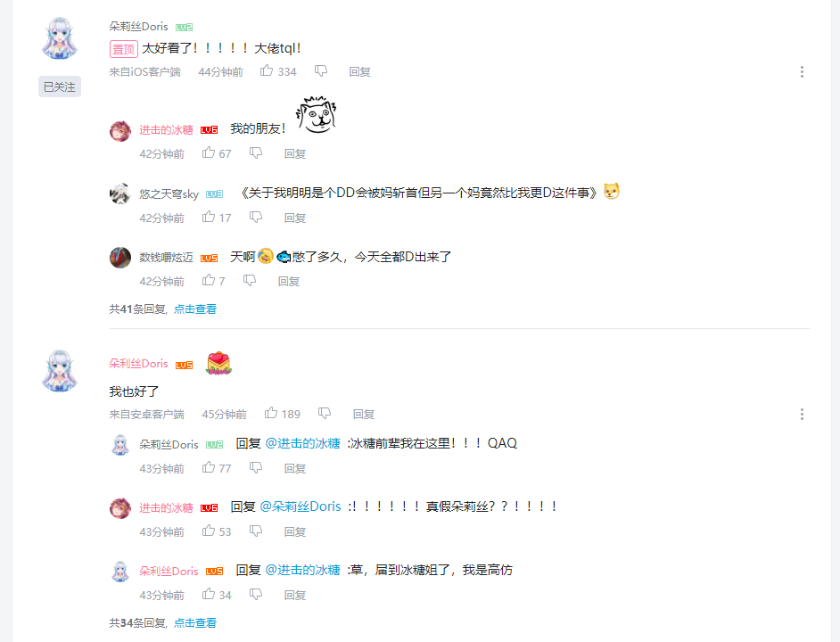Open 悠之天穹sky's user profile name
The height and width of the screenshot is (642, 840).
[169, 194]
